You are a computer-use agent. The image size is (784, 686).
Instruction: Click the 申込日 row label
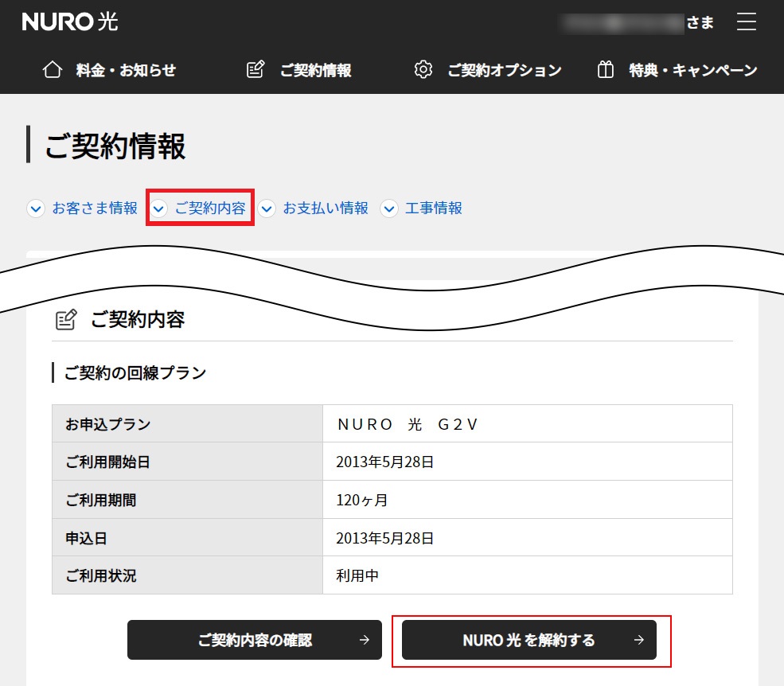86,539
